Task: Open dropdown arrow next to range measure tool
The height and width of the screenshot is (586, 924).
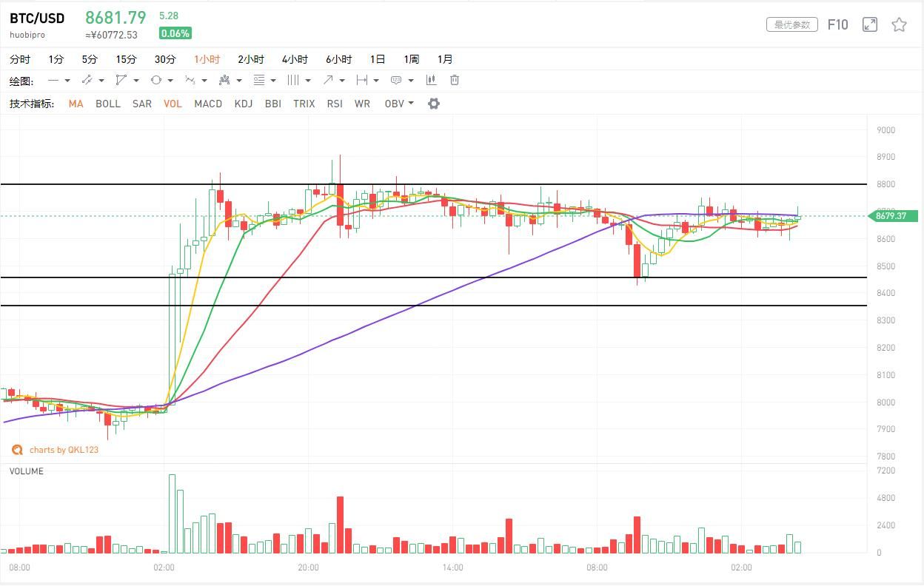Action: coord(376,80)
